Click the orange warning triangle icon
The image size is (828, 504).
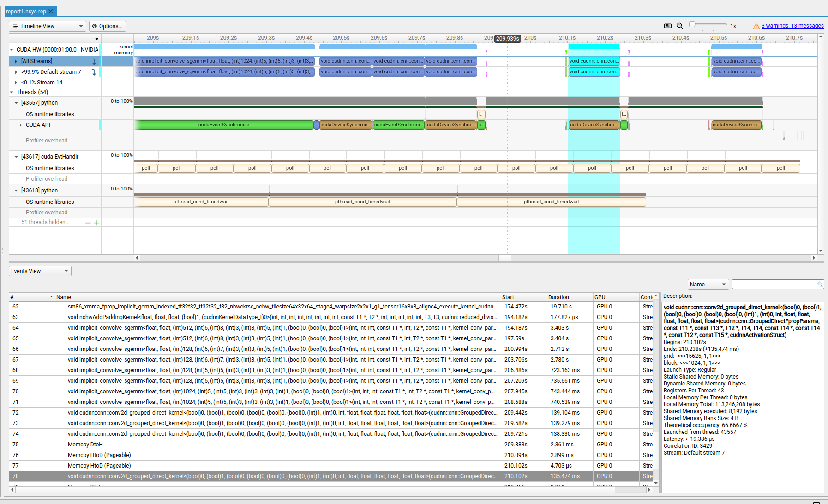click(x=756, y=26)
